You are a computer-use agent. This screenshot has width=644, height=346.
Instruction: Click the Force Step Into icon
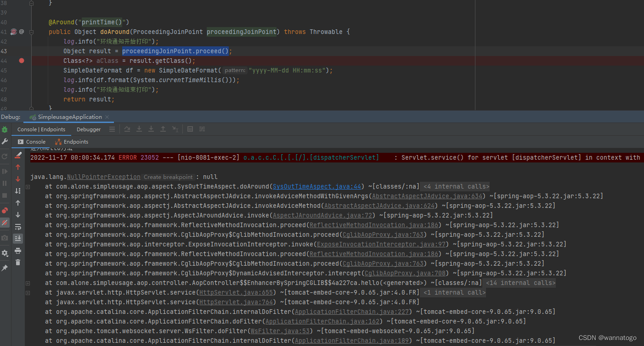tap(151, 129)
